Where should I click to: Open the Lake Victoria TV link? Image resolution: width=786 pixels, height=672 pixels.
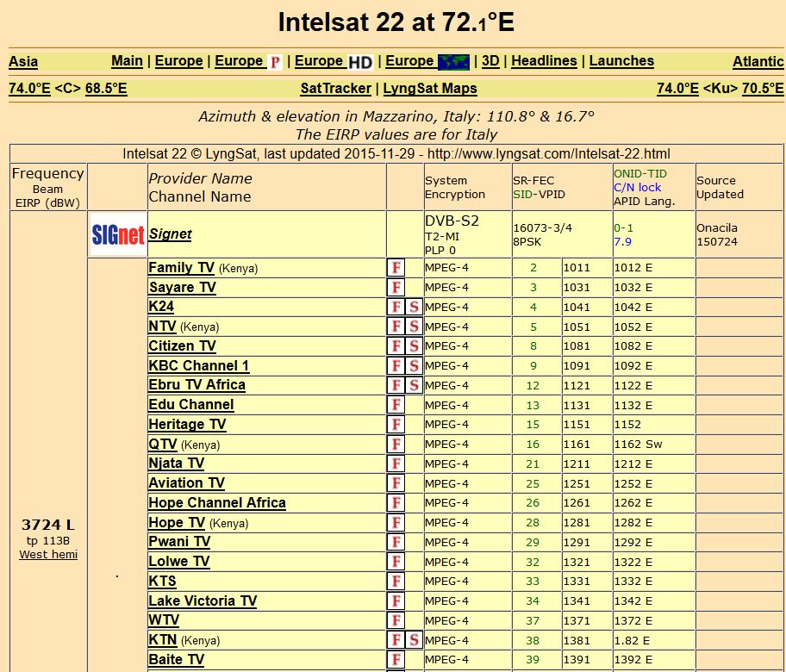(203, 600)
